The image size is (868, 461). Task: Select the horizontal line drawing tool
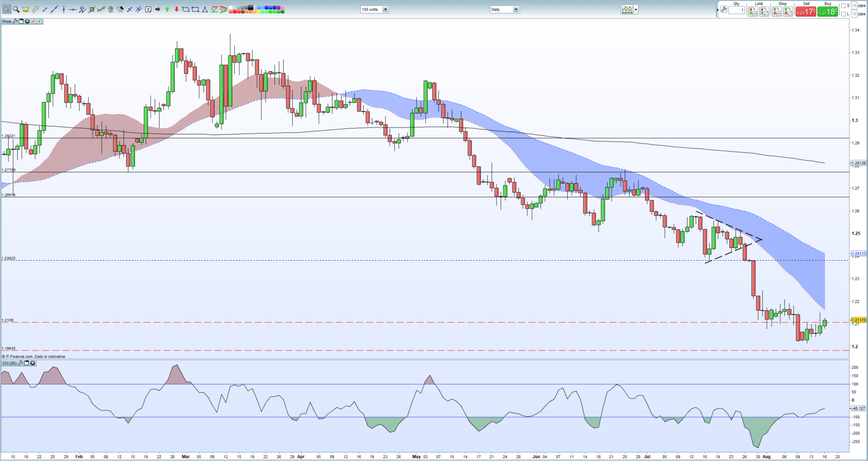point(73,10)
